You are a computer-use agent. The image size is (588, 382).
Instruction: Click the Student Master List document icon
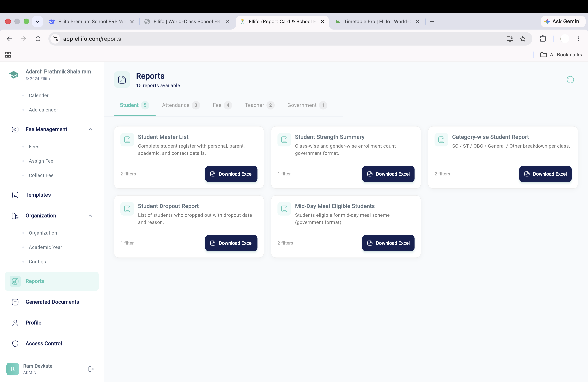pos(127,140)
